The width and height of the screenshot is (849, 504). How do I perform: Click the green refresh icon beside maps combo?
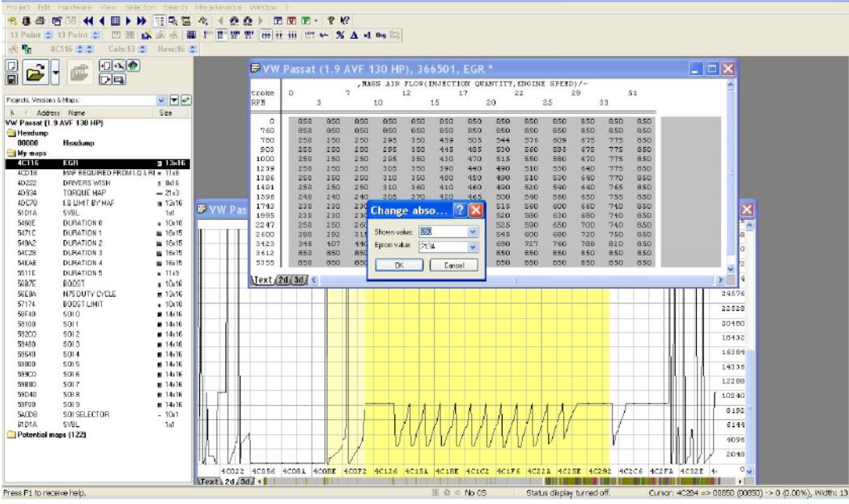185,100
